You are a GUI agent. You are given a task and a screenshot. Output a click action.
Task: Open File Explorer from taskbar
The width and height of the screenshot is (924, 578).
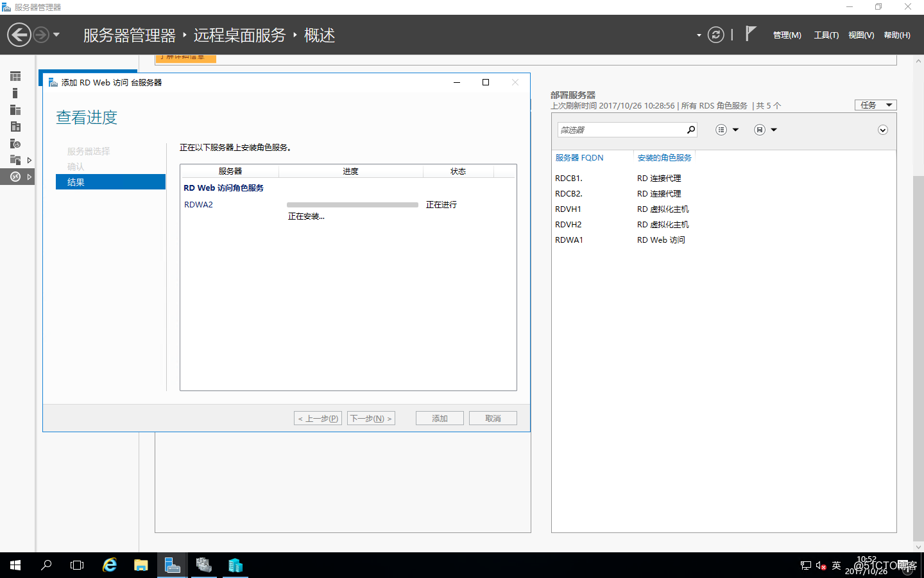(141, 565)
